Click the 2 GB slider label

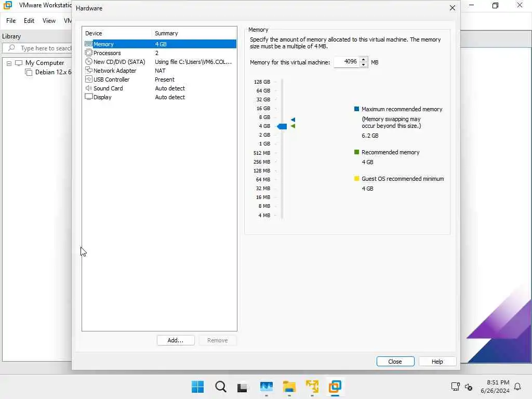(264, 135)
